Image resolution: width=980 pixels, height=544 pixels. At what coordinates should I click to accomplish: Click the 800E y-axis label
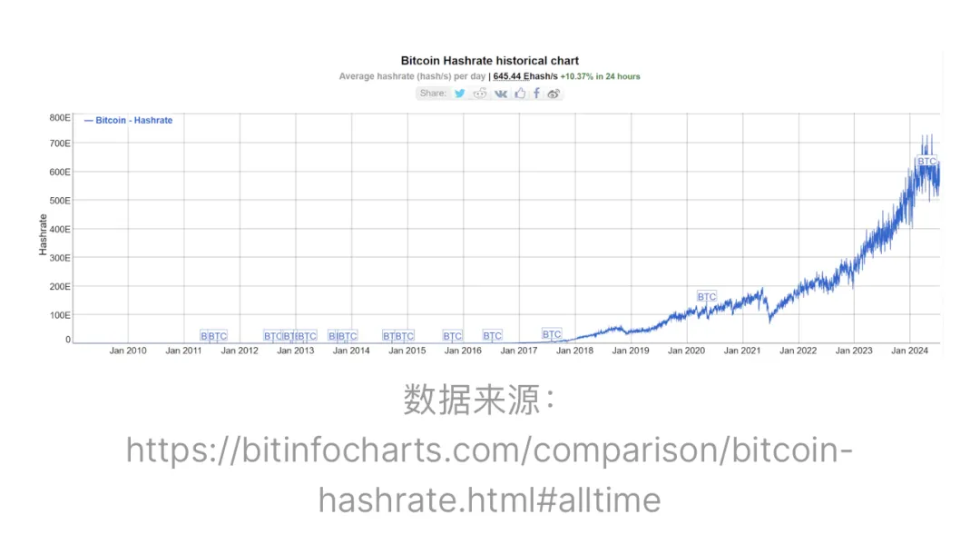[x=60, y=117]
